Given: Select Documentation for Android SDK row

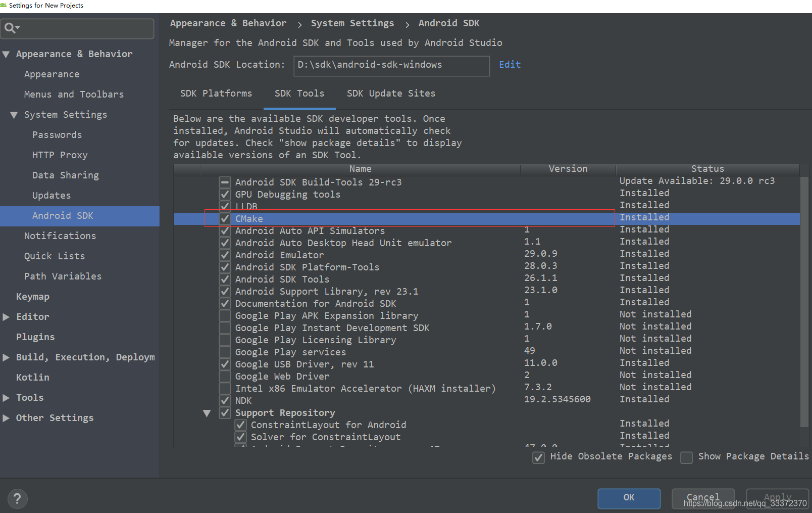Looking at the screenshot, I should pyautogui.click(x=487, y=303).
